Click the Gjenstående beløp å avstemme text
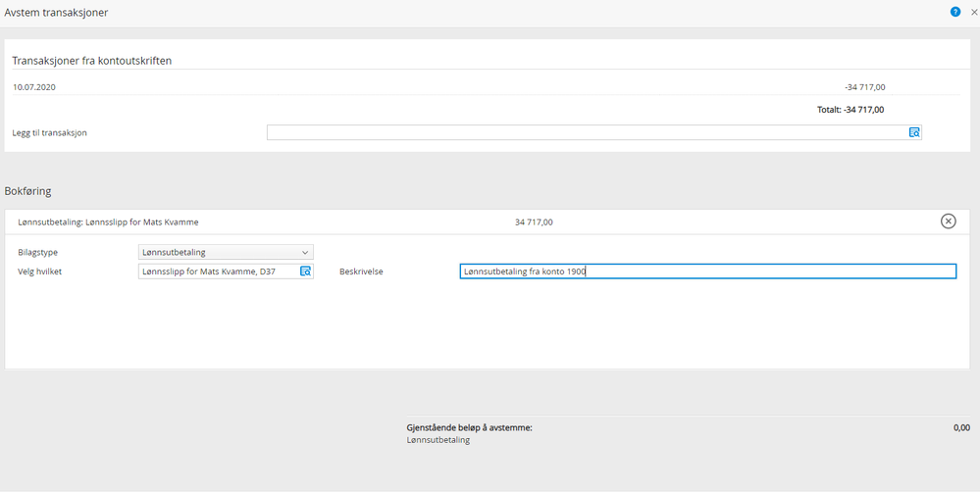The height and width of the screenshot is (493, 980). point(469,428)
